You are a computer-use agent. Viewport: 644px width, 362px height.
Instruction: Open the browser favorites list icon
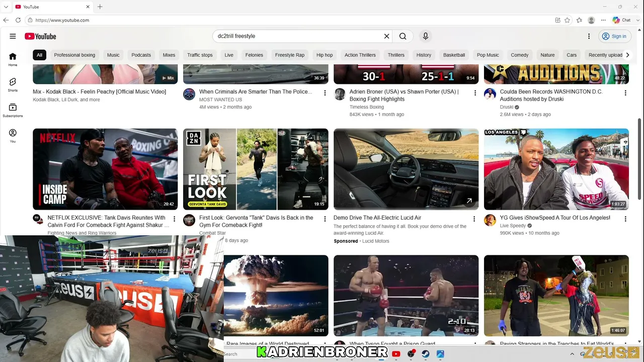coord(579,20)
